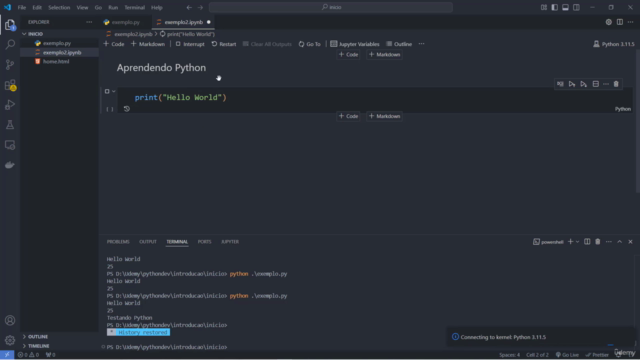Open the Manage gear in activity bar
640x360 pixels.
(10, 340)
